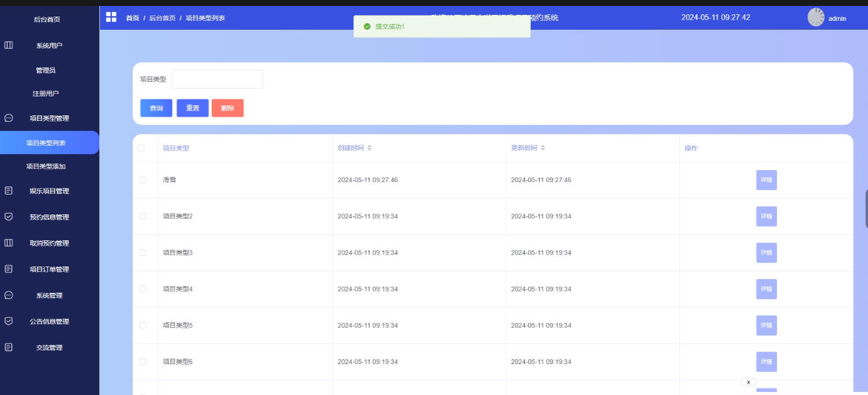This screenshot has width=868, height=395.
Task: Open 详情 for the 项目类型5 row
Action: (766, 325)
